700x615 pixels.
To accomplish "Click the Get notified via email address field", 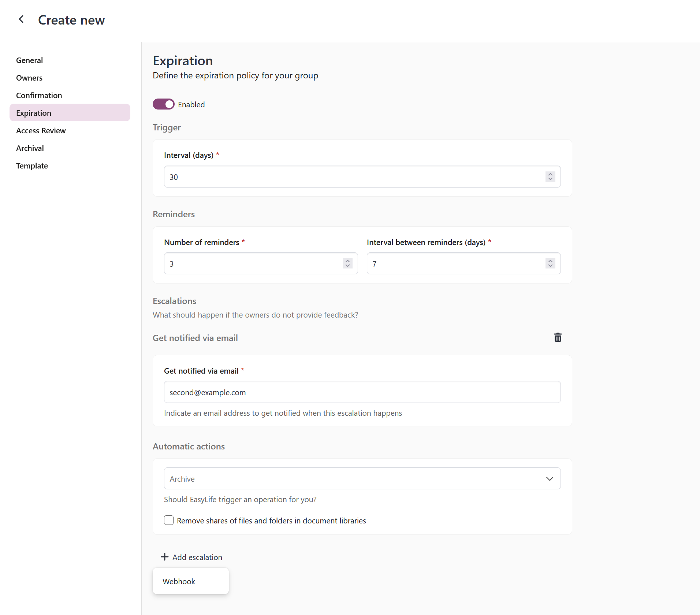I will [362, 392].
